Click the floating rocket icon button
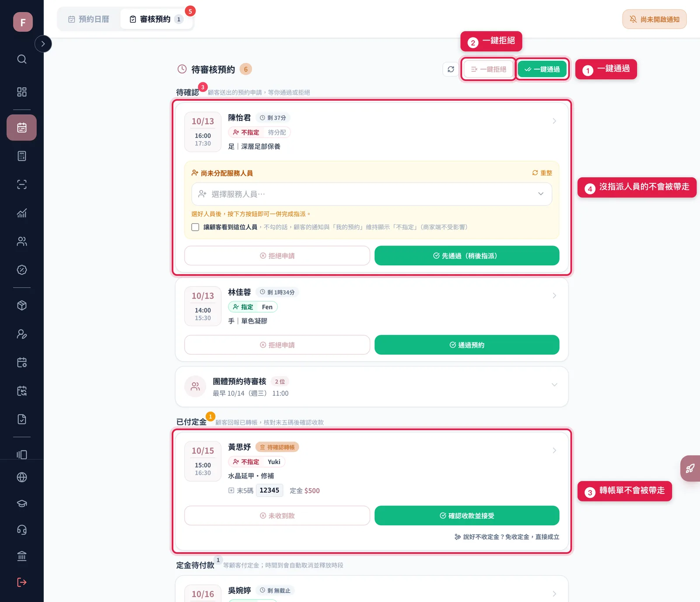Image resolution: width=700 pixels, height=602 pixels. click(x=690, y=468)
